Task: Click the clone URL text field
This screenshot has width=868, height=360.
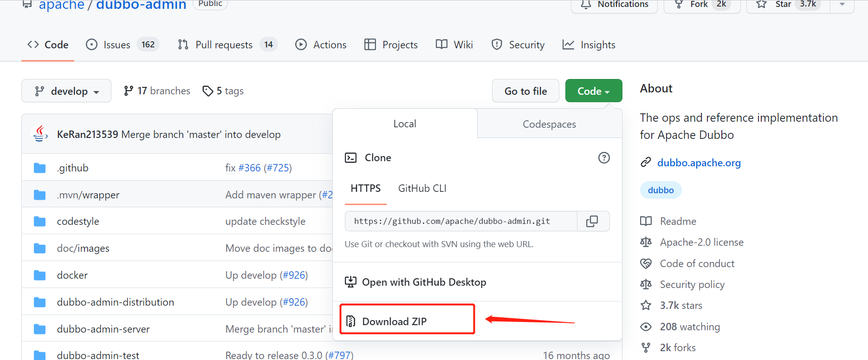Action: pyautogui.click(x=461, y=221)
